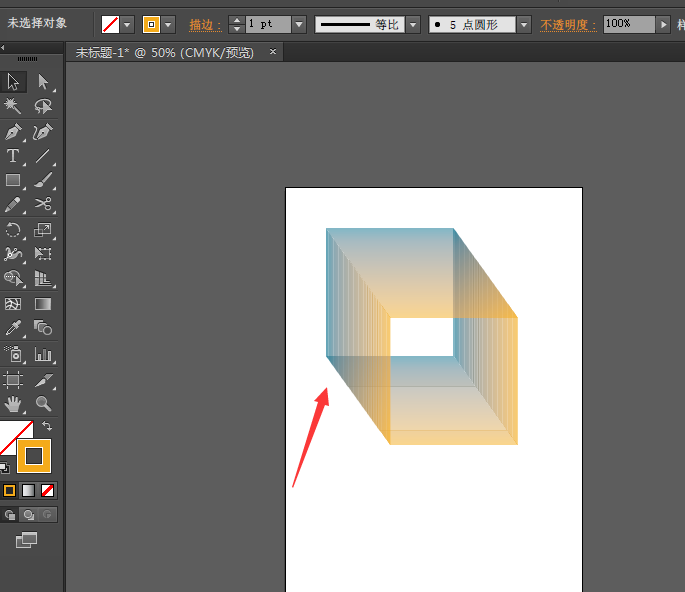Image resolution: width=685 pixels, height=592 pixels.
Task: Select the Direct Selection tool
Action: point(43,82)
